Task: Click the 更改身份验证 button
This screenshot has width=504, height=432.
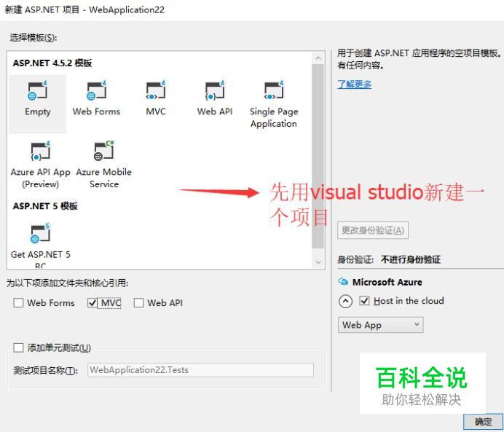Action: 373,230
